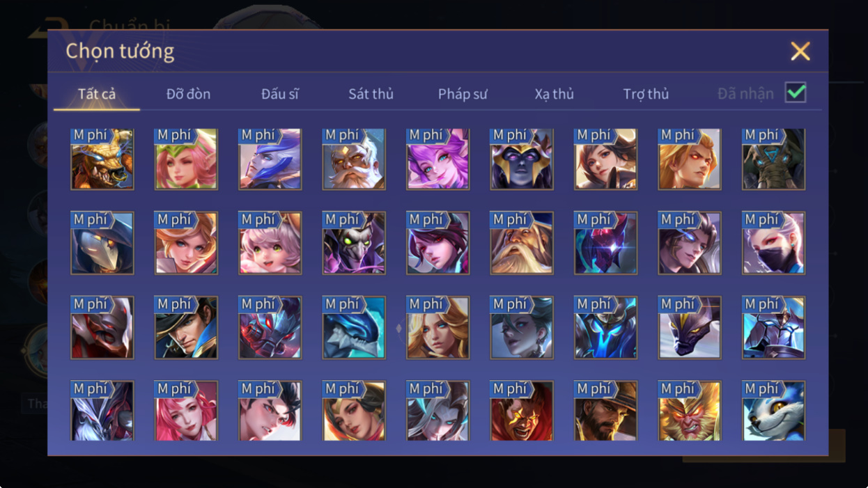Close the Chọn tướng dialog
The height and width of the screenshot is (488, 868).
[x=800, y=51]
